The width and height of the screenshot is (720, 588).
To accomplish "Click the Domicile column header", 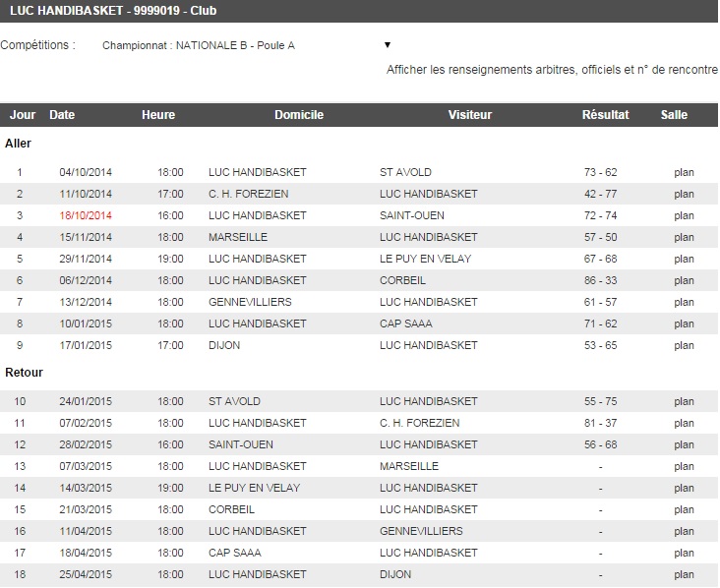I will coord(299,115).
